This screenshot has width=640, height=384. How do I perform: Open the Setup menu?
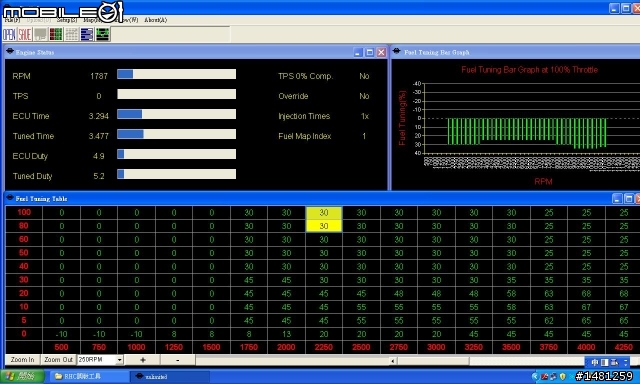[67, 20]
